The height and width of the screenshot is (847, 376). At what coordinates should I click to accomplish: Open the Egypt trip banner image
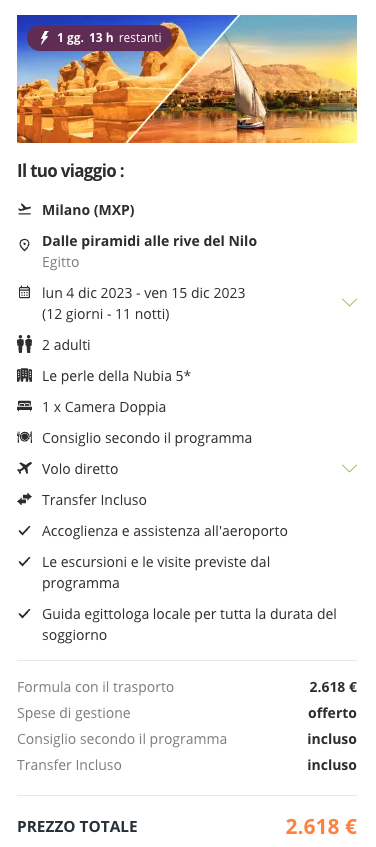click(187, 79)
